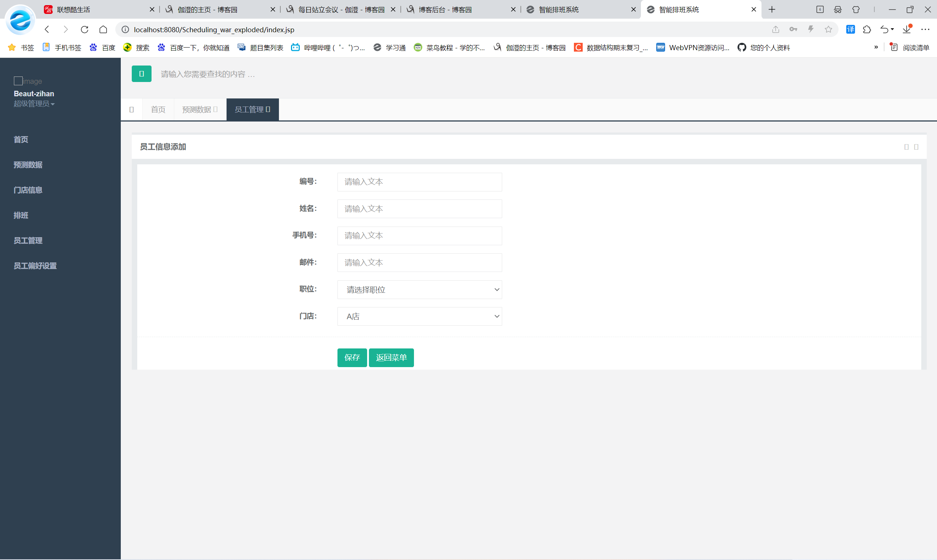
Task: Click the browser refresh icon
Action: (85, 29)
